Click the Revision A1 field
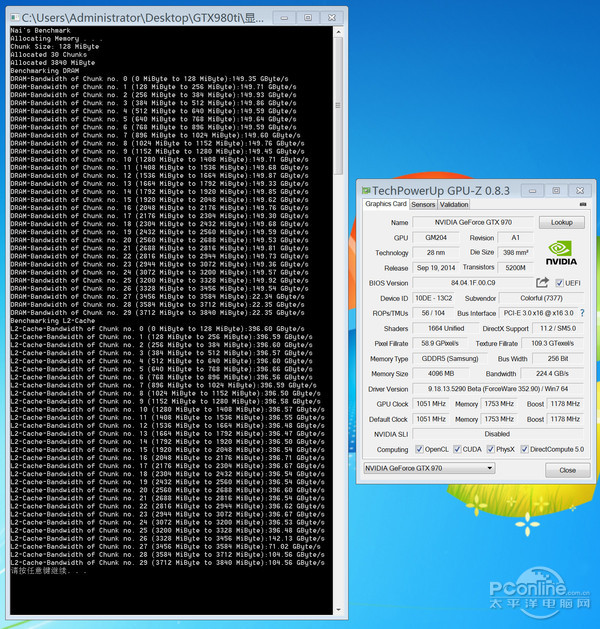Screen dimensions: 600x629 (515, 237)
